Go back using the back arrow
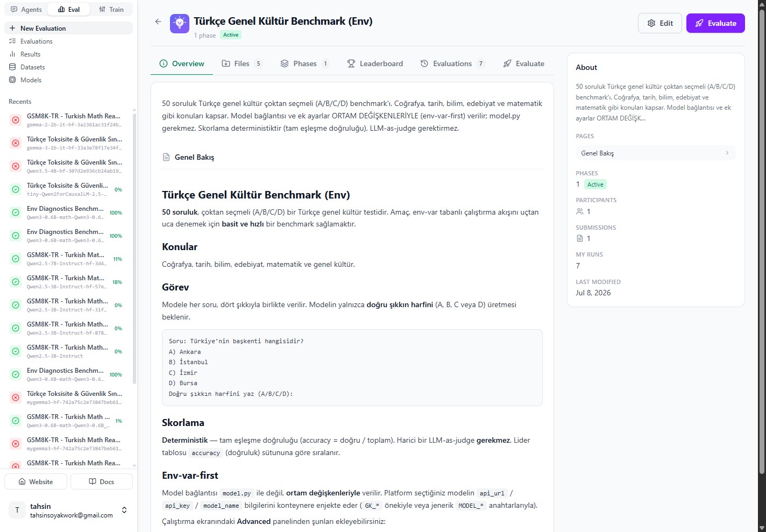The image size is (766, 532). (x=158, y=22)
